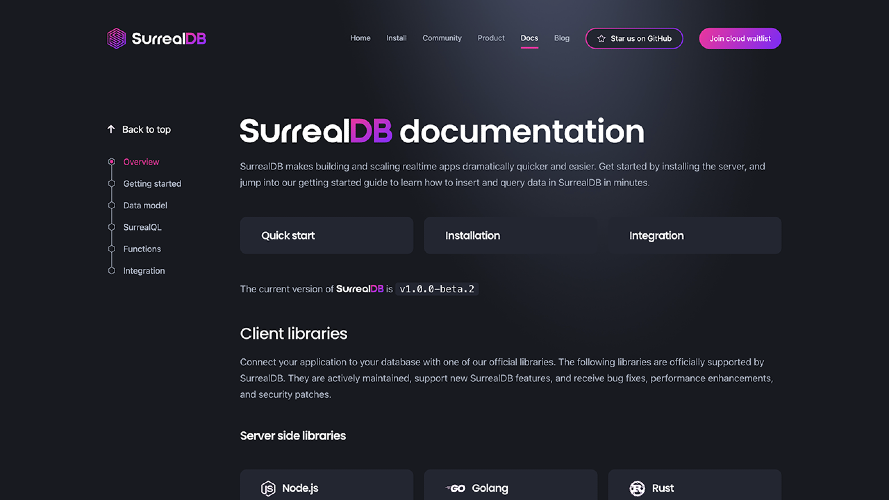Click the Rust gear logo icon

tap(637, 488)
